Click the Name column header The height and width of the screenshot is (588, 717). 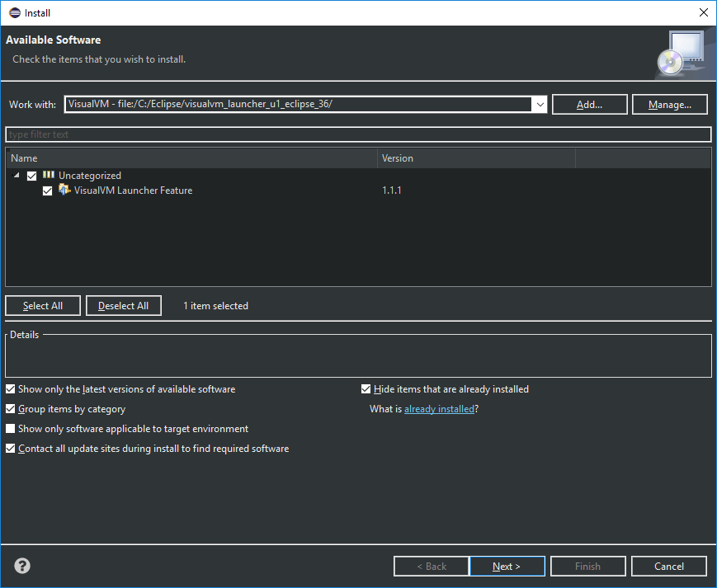tap(191, 158)
